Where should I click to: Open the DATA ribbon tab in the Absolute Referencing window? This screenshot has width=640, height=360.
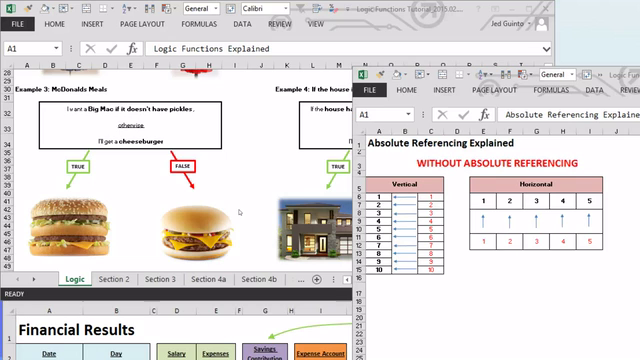[x=594, y=90]
